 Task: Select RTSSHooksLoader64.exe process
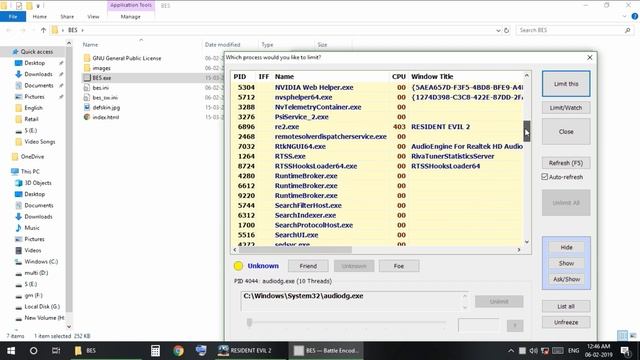pyautogui.click(x=378, y=166)
